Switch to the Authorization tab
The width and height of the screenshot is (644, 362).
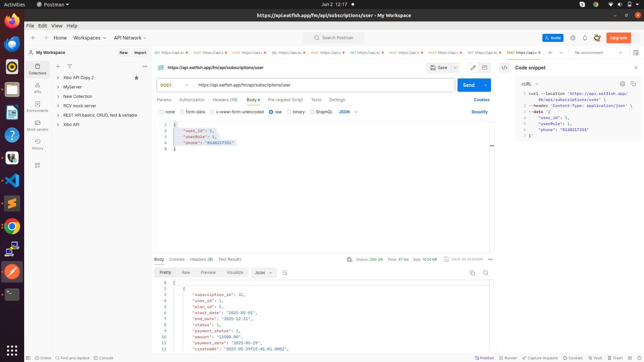coord(192,100)
